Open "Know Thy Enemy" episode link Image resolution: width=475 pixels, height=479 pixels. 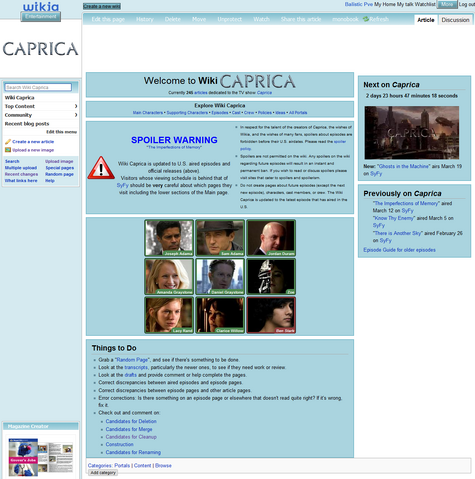coord(394,218)
